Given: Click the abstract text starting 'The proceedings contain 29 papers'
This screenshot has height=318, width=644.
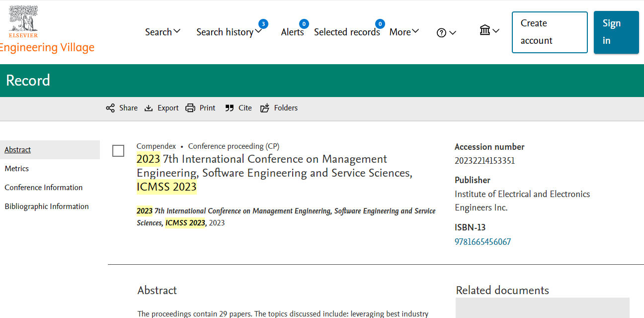Looking at the screenshot, I should point(283,314).
